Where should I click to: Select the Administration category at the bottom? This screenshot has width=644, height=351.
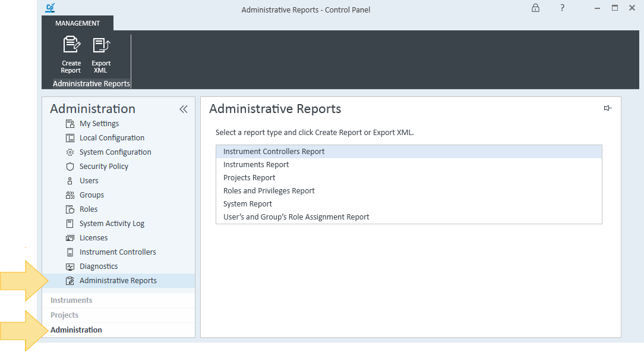76,330
